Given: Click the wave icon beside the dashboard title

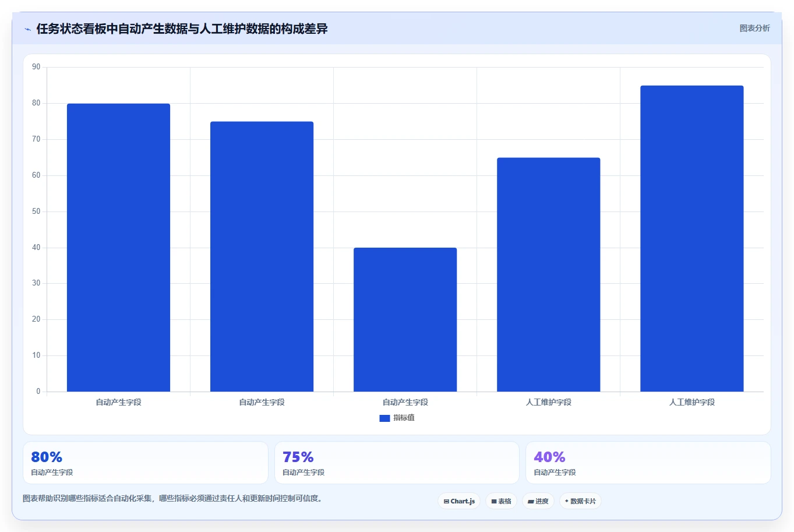Looking at the screenshot, I should click(27, 29).
